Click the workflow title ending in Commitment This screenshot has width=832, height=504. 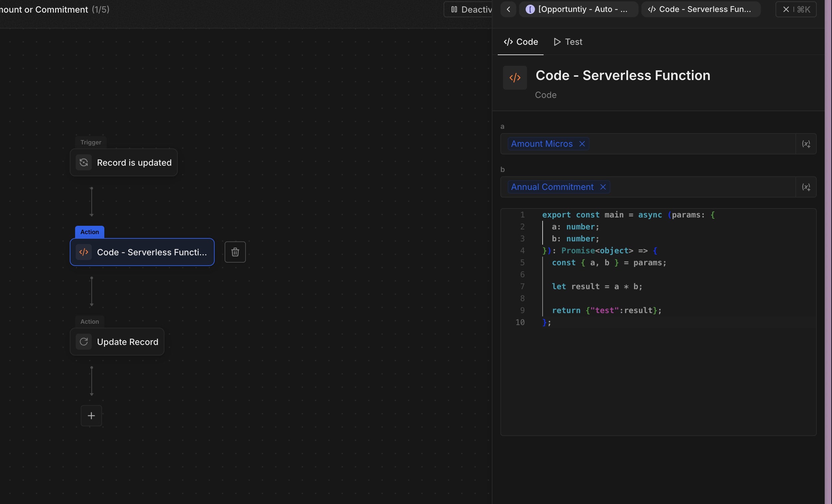tap(44, 9)
